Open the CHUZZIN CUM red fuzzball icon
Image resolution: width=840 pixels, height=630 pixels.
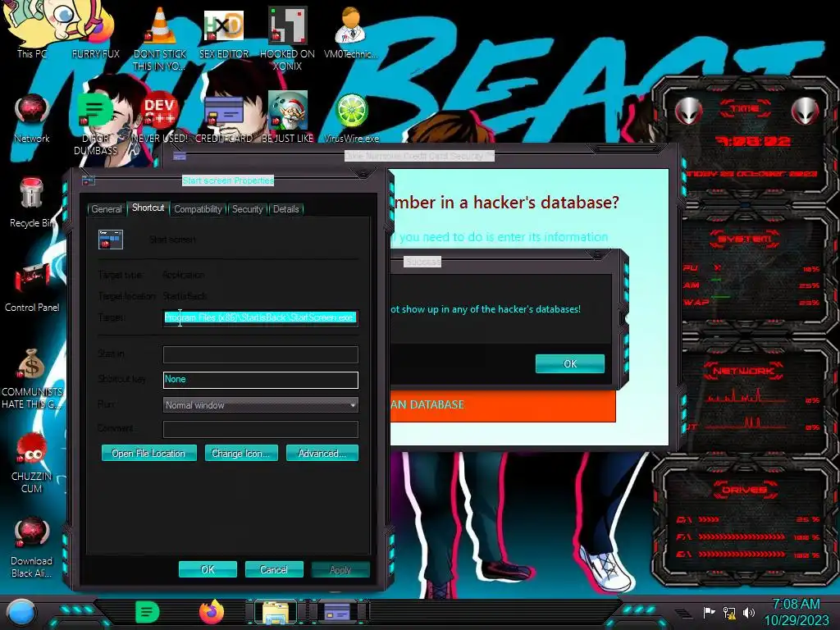32,463
